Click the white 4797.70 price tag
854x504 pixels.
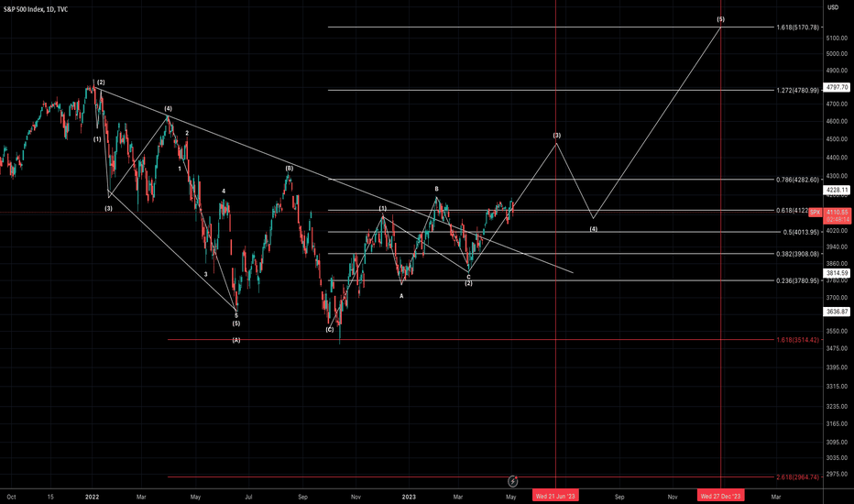[x=838, y=87]
